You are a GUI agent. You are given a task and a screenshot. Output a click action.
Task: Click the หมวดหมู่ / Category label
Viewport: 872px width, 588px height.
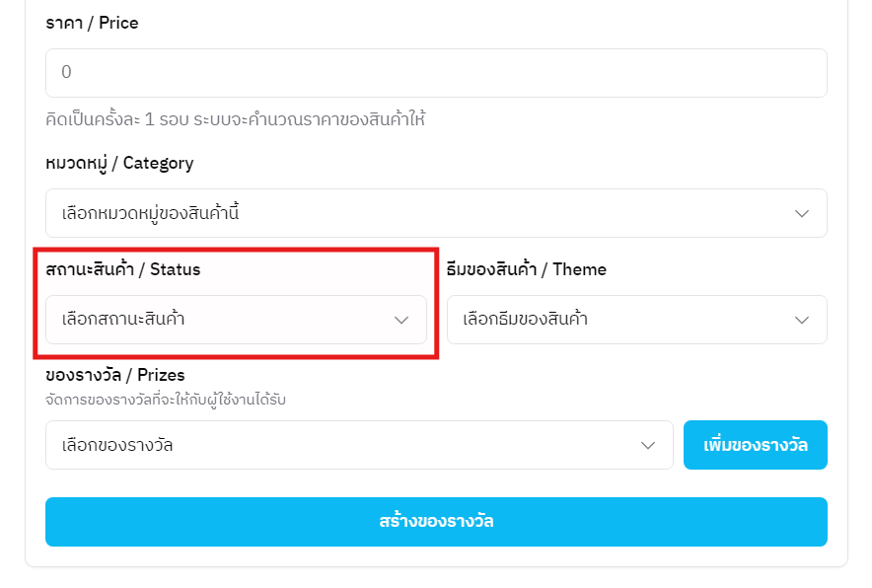(x=119, y=163)
